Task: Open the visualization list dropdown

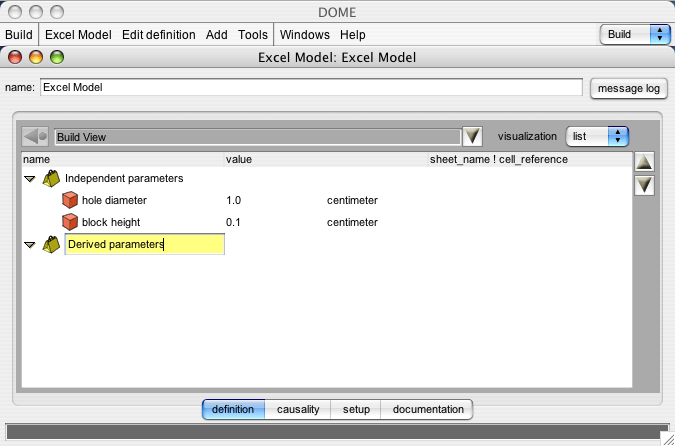Action: tap(597, 136)
